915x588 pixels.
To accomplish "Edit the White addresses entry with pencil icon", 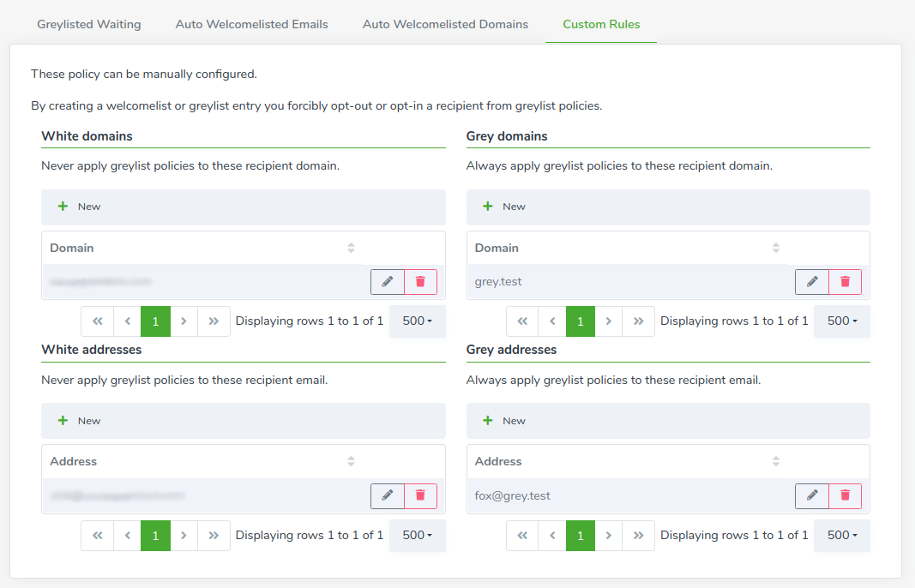I will (388, 495).
